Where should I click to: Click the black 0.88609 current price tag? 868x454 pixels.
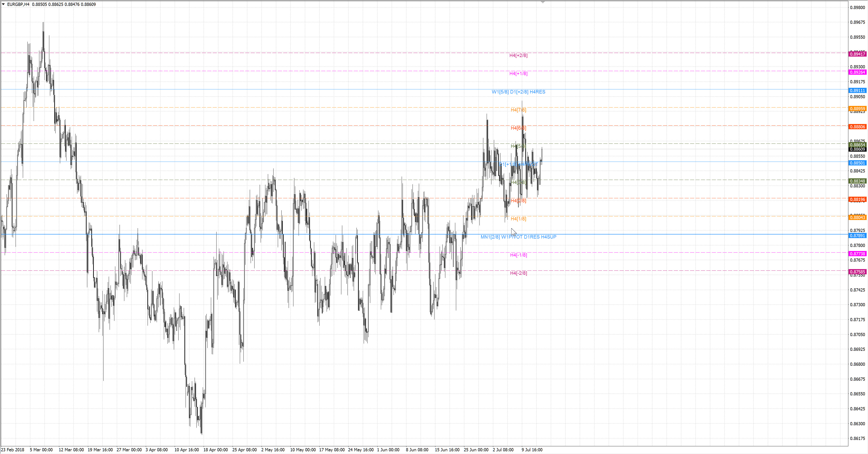point(857,149)
